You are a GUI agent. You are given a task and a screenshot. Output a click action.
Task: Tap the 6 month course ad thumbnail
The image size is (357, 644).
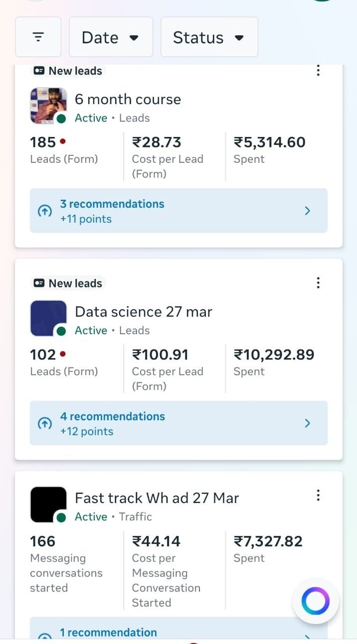coord(48,106)
